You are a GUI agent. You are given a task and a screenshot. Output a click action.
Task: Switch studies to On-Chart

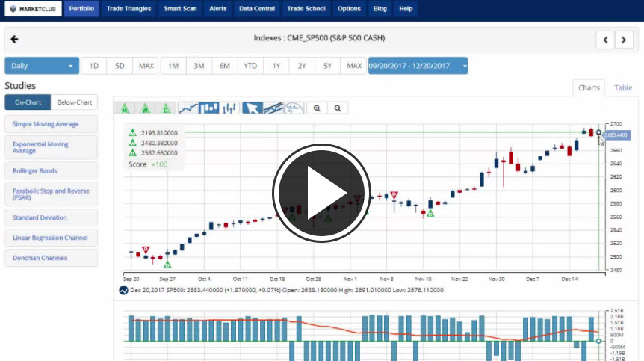[28, 102]
